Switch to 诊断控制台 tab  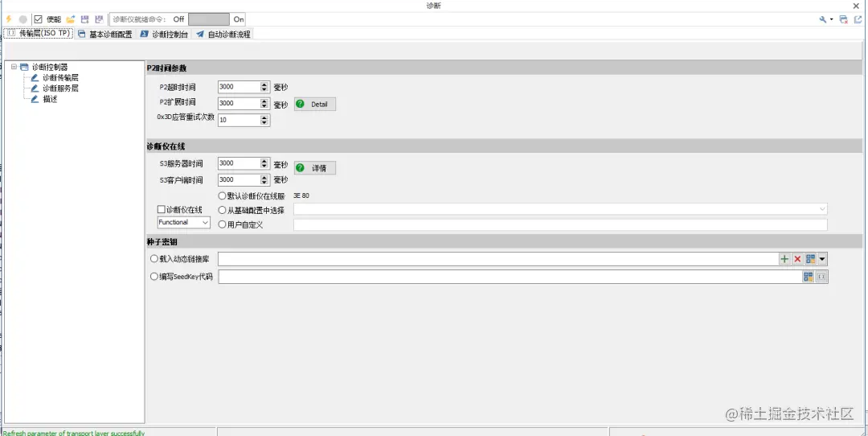164,34
